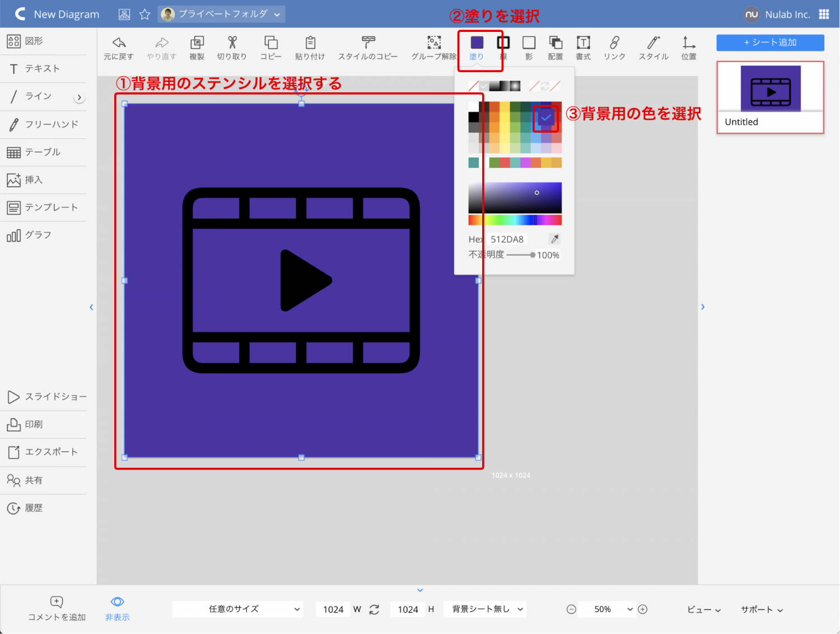This screenshot has width=840, height=634.
Task: Swap width and height with the rotate icon
Action: click(374, 609)
